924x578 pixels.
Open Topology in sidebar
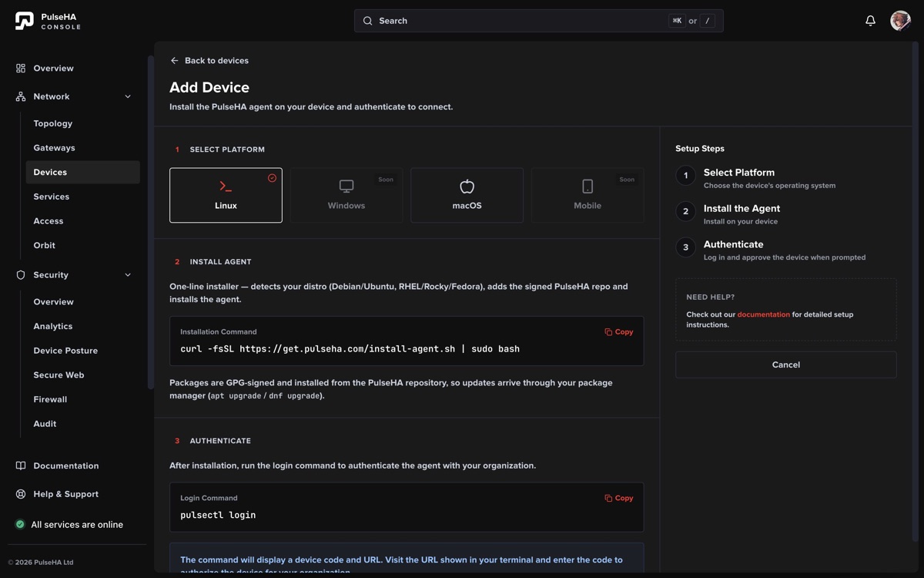82,123
